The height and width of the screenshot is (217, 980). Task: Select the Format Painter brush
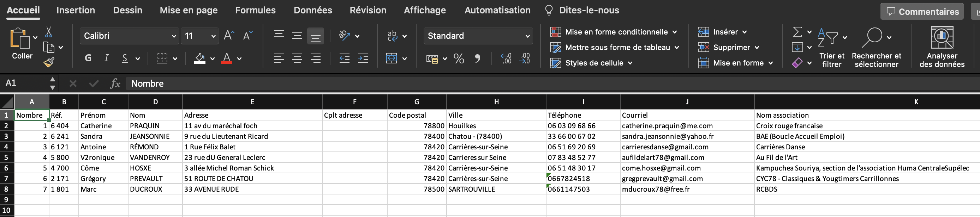tap(49, 62)
